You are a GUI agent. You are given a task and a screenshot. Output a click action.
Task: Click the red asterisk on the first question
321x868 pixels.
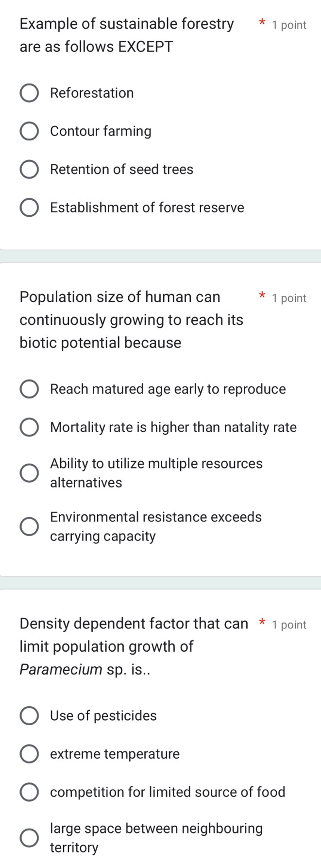[261, 23]
